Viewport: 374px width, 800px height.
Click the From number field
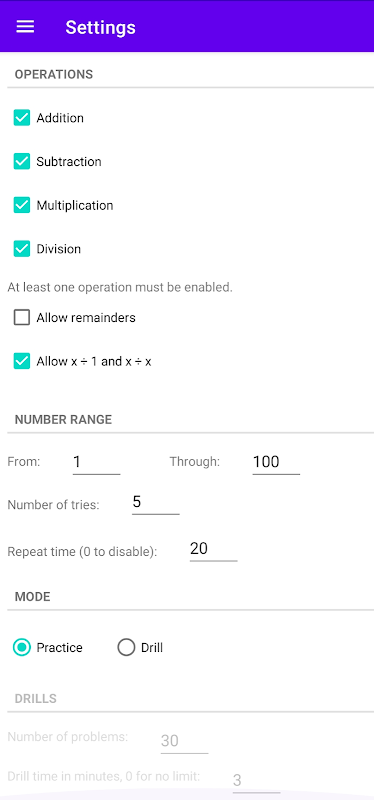[x=96, y=463]
